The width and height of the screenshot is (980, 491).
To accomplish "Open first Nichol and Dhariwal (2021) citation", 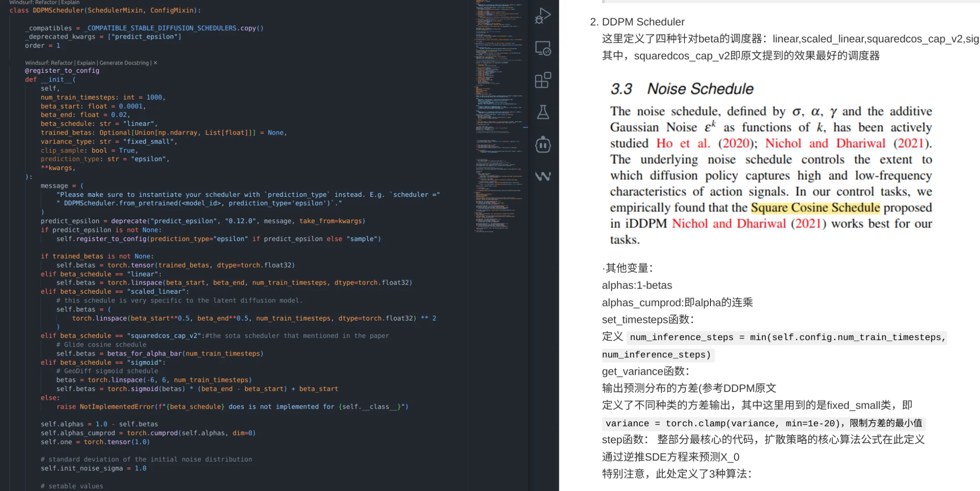I will tap(825, 144).
